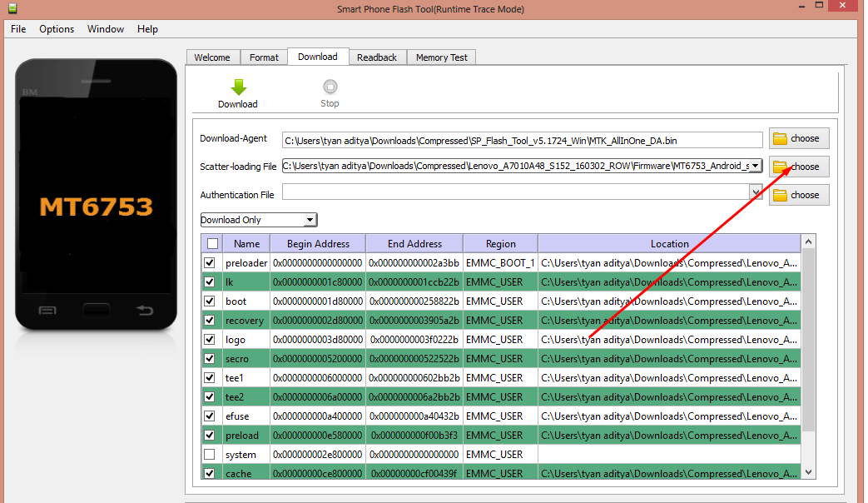Switch to the Memory Test tab

442,57
